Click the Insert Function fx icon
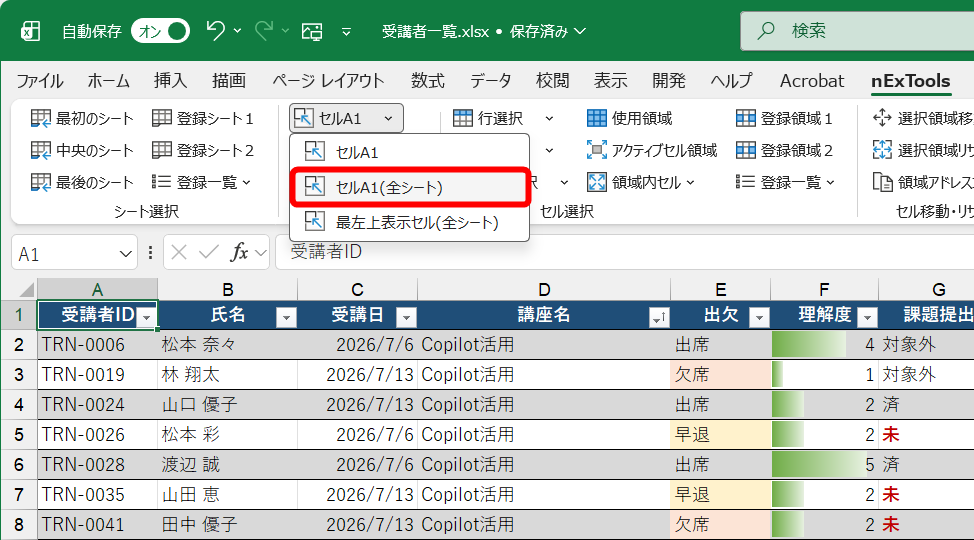Viewport: 974px width, 540px height. point(239,252)
